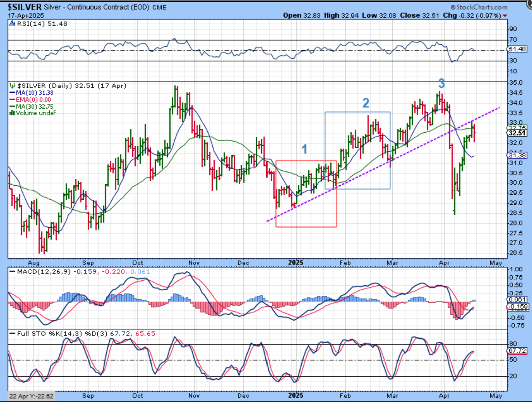The width and height of the screenshot is (532, 402).
Task: Click the -0.220 MACD signal value
Action: (114, 272)
